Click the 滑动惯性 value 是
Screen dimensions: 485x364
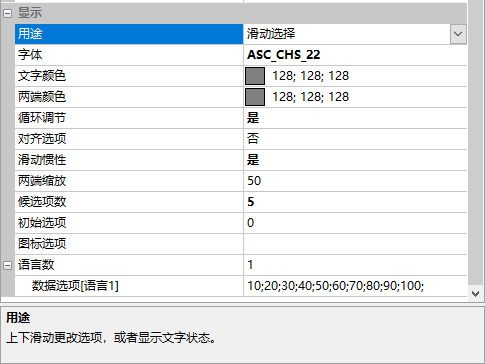pyautogui.click(x=253, y=160)
